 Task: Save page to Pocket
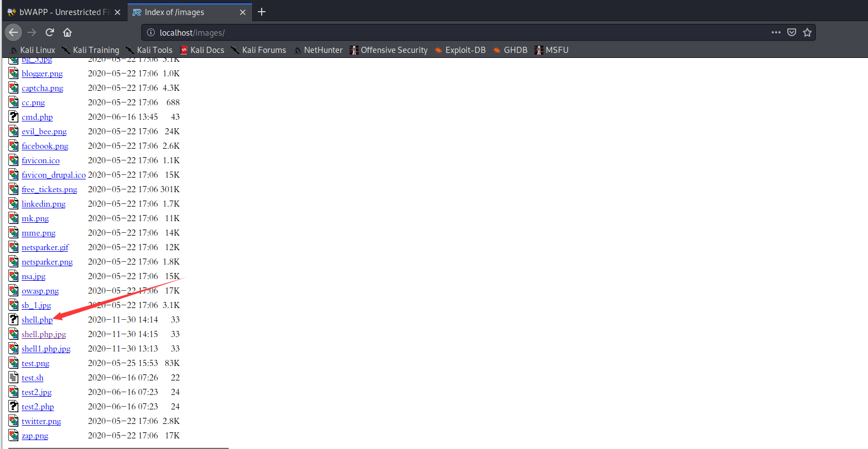tap(792, 32)
